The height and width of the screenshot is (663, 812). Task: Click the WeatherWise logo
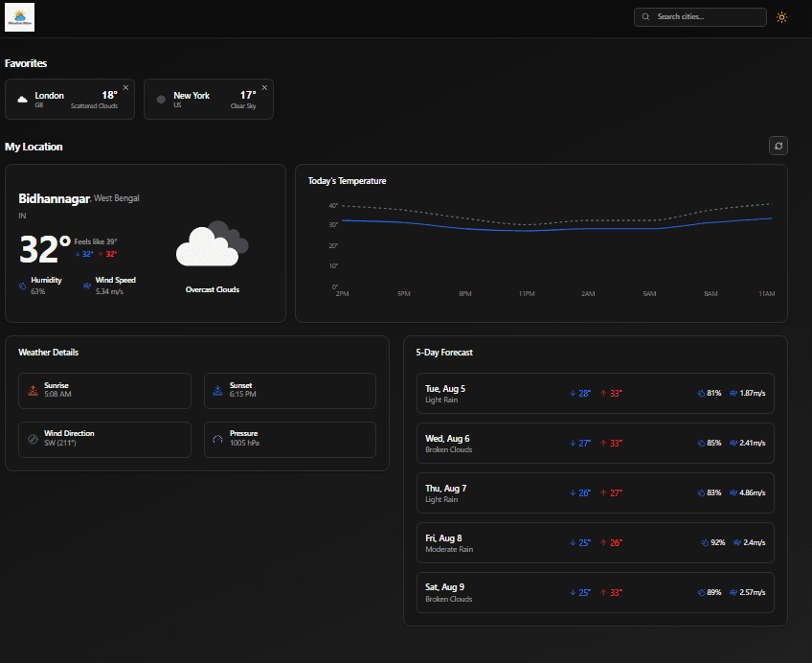tap(18, 17)
